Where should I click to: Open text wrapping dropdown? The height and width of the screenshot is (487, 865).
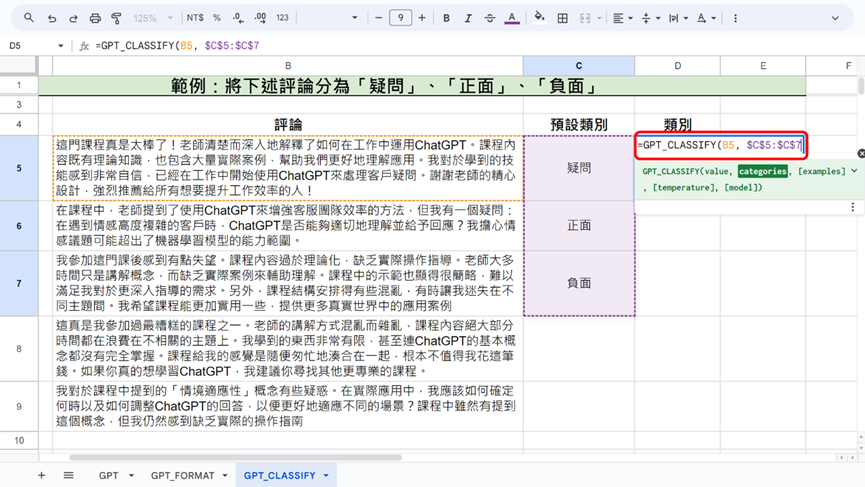(x=679, y=18)
